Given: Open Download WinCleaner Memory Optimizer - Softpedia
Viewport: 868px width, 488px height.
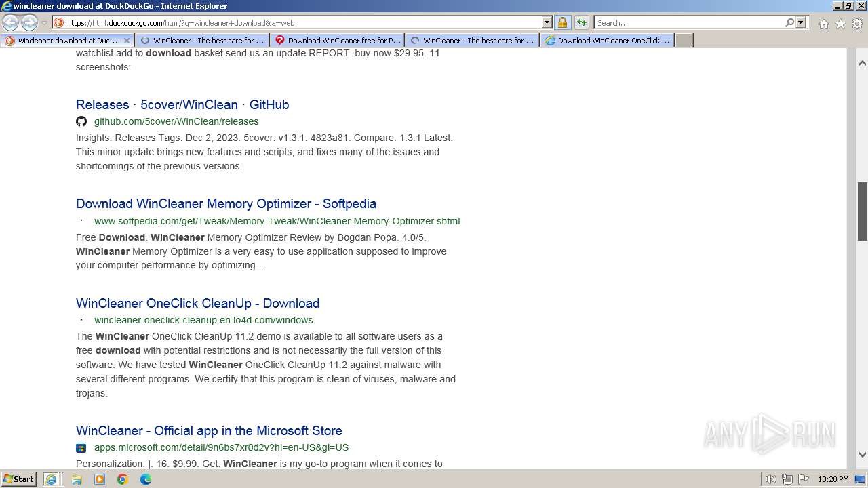Looking at the screenshot, I should 226,203.
